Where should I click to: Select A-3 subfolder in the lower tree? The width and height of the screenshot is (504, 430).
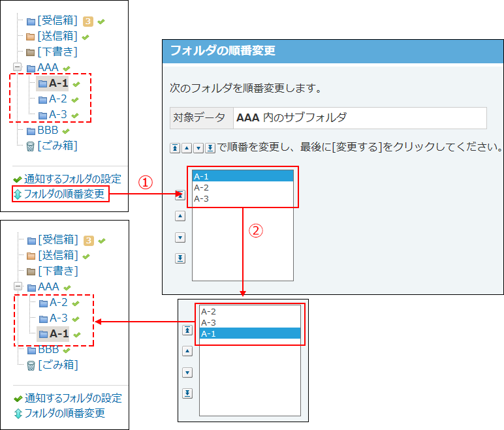[59, 318]
